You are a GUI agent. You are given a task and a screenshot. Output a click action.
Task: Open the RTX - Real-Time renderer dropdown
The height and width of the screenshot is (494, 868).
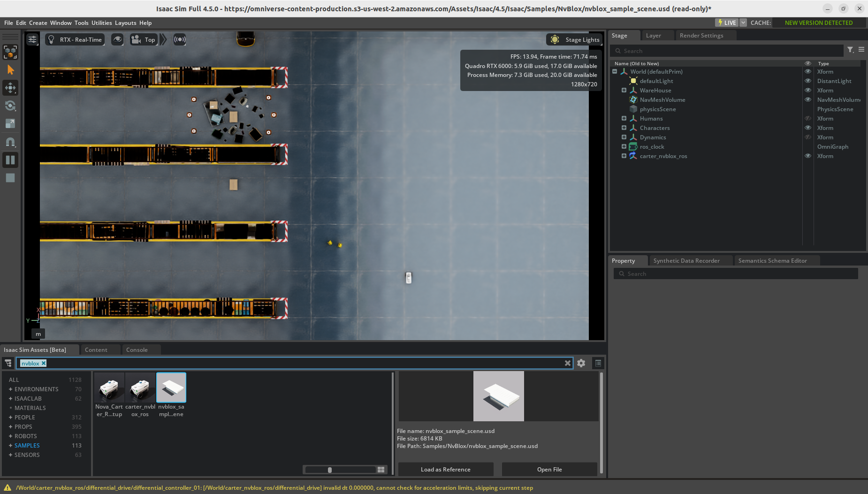[75, 40]
